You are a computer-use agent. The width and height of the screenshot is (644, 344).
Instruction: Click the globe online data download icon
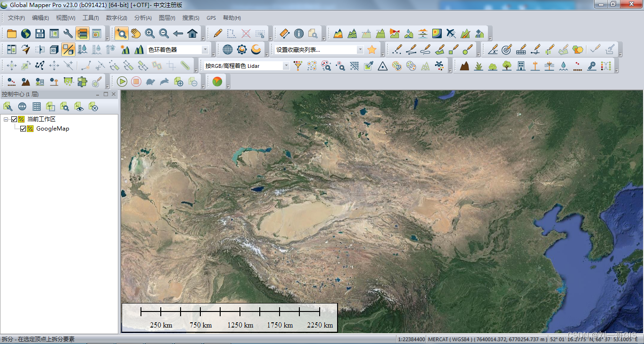[x=26, y=33]
